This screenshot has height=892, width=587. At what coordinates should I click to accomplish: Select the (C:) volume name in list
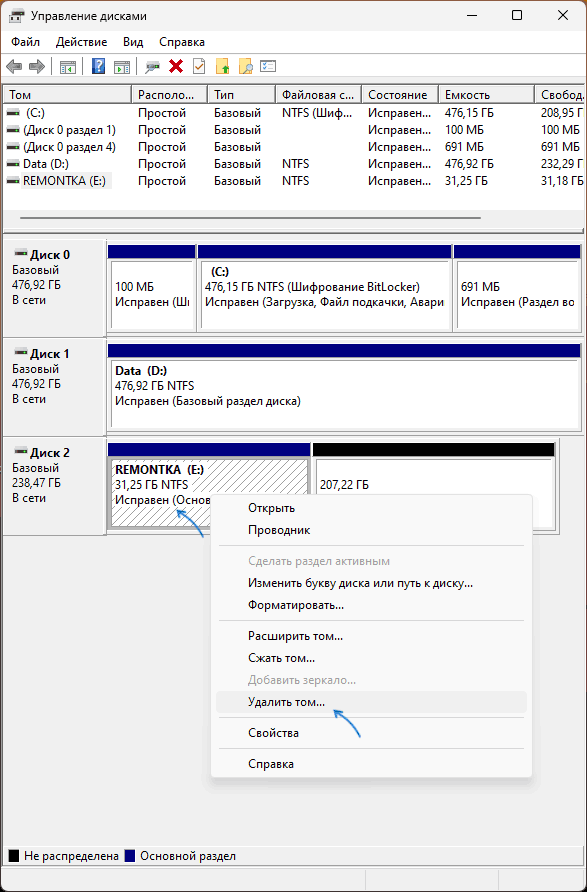pos(36,113)
